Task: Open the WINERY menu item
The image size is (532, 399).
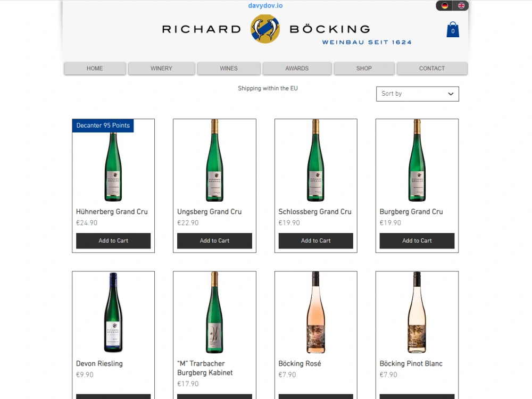Action: coord(162,68)
